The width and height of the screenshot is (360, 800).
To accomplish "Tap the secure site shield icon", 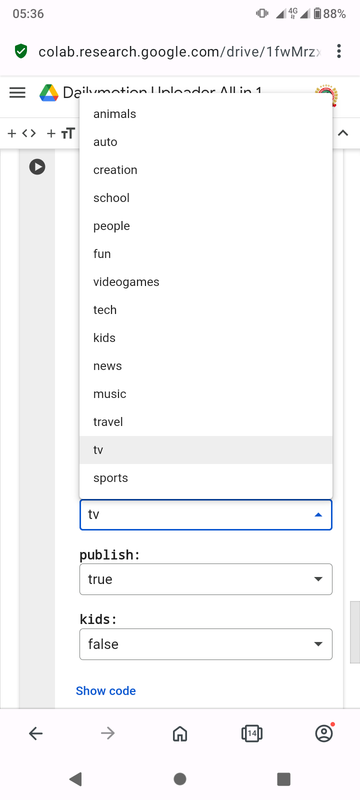I will click(x=21, y=51).
